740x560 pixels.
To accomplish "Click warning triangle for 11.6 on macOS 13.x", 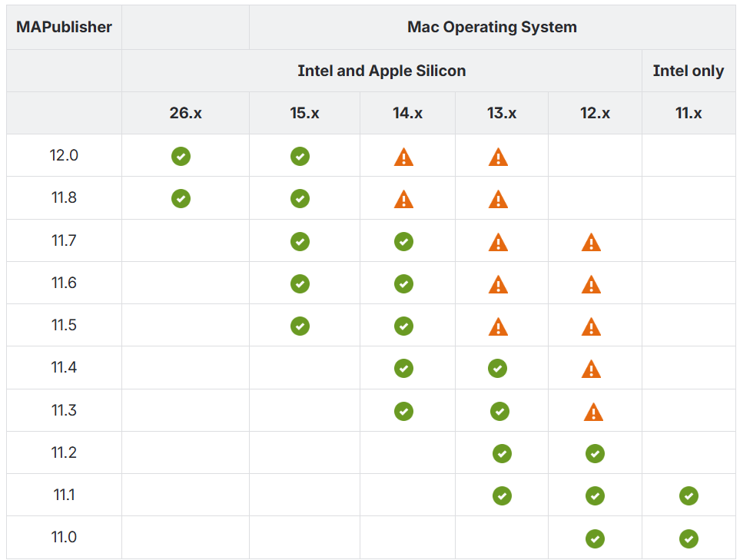I will pos(499,284).
